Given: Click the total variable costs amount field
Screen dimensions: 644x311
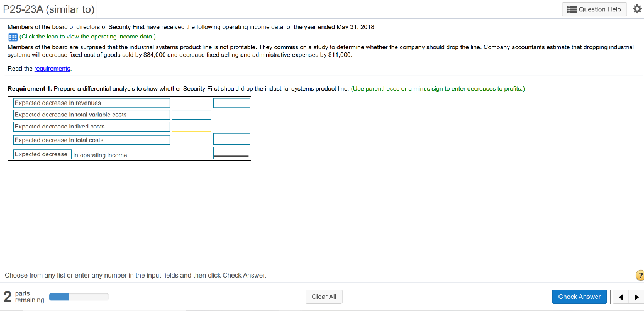Looking at the screenshot, I should point(191,115).
